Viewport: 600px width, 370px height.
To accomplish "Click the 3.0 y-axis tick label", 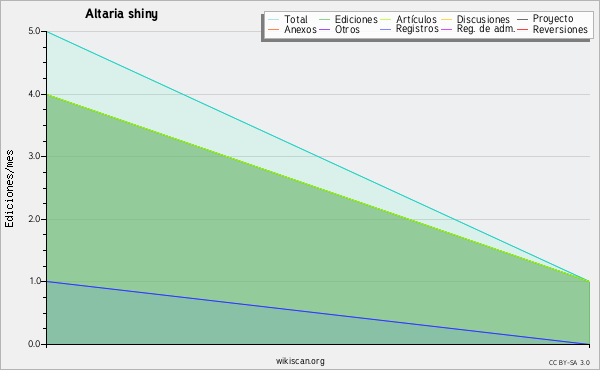I will pos(34,156).
